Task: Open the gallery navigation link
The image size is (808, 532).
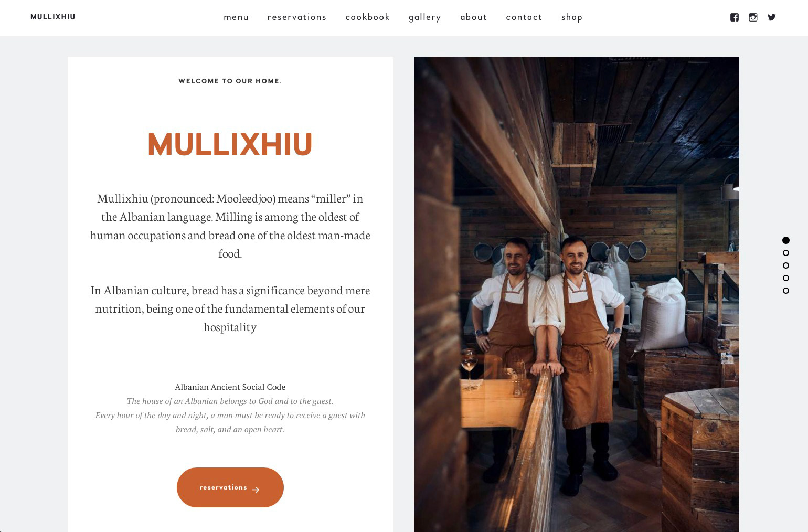Action: point(425,17)
